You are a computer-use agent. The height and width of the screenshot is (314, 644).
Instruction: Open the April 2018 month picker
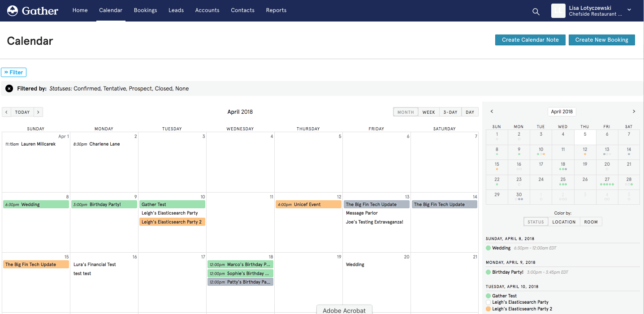click(562, 112)
